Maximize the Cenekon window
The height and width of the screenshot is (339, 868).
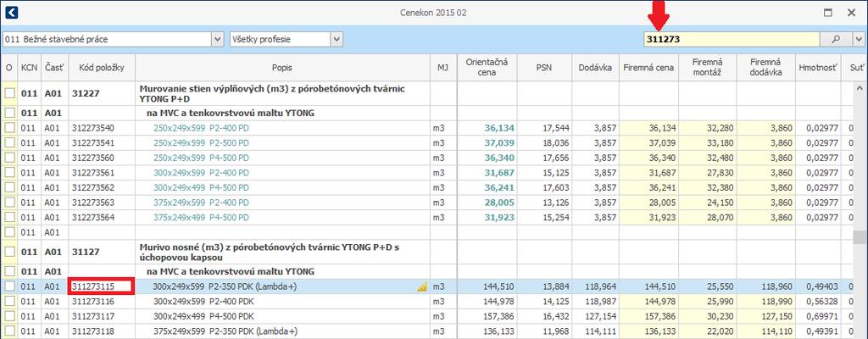point(828,13)
